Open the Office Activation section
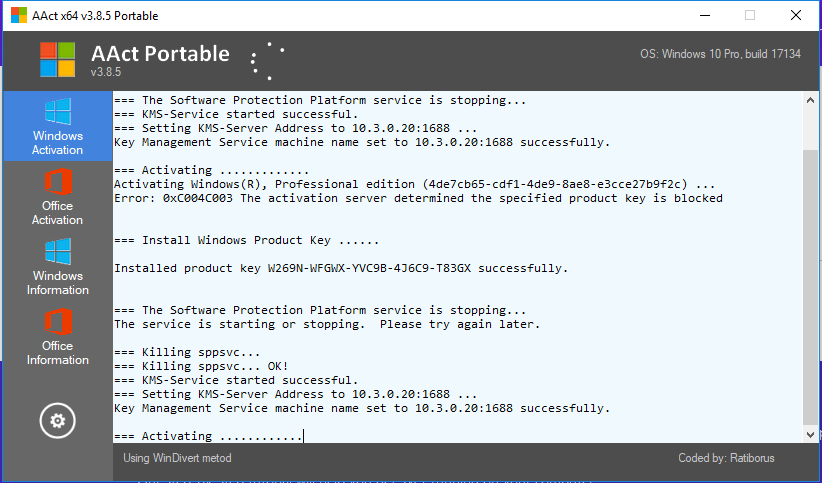 click(57, 196)
